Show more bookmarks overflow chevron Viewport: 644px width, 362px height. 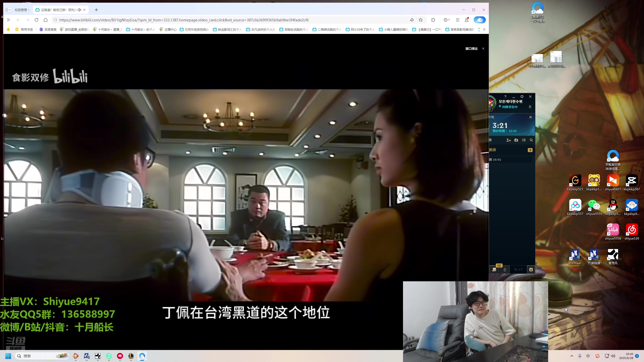click(x=484, y=29)
